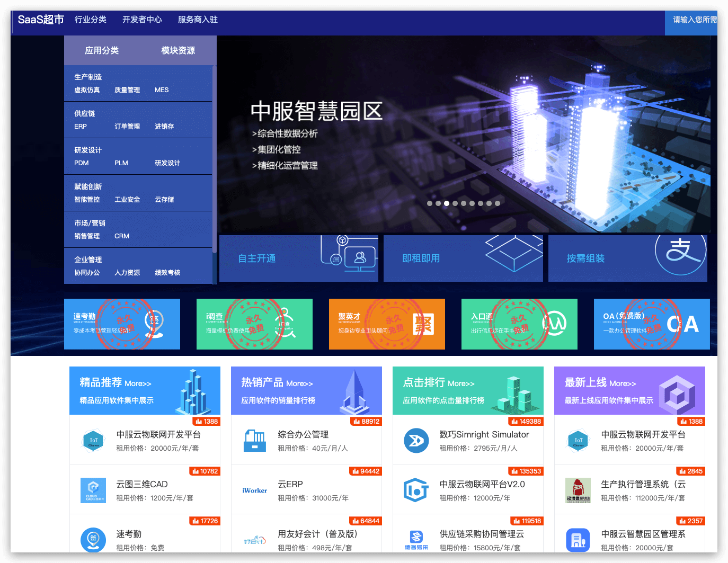Open 行业分类 in top navigation
Screen dimensions: 728x563
coord(91,20)
